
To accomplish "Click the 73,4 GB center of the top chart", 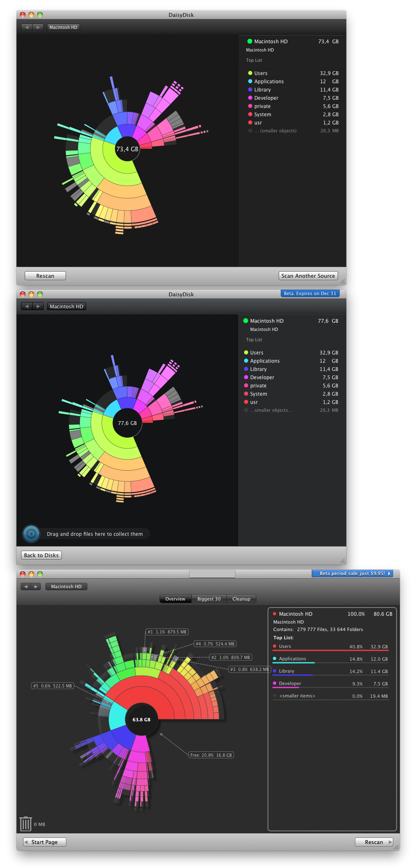I will point(127,149).
